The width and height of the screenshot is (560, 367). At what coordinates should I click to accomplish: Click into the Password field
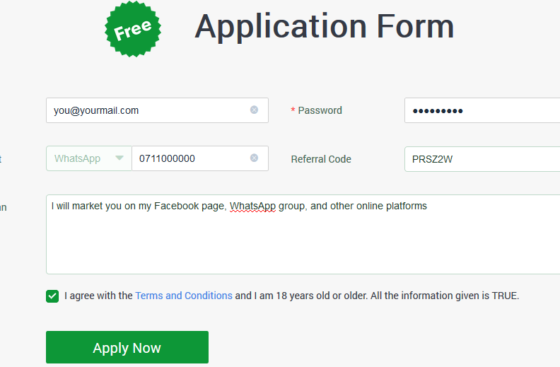482,111
